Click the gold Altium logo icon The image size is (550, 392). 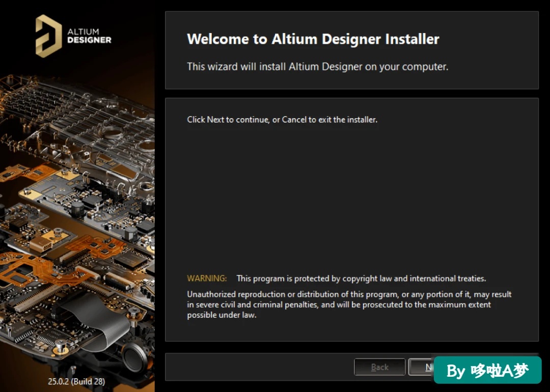[48, 36]
